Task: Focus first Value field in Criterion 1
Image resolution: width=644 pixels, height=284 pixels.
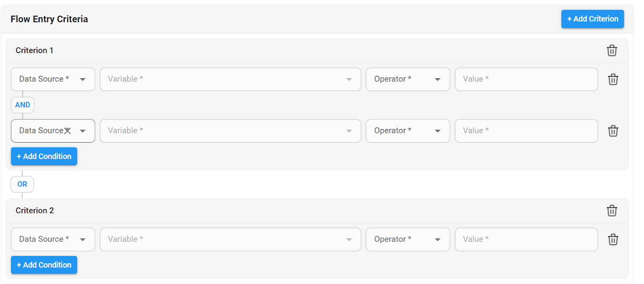Action: 526,79
